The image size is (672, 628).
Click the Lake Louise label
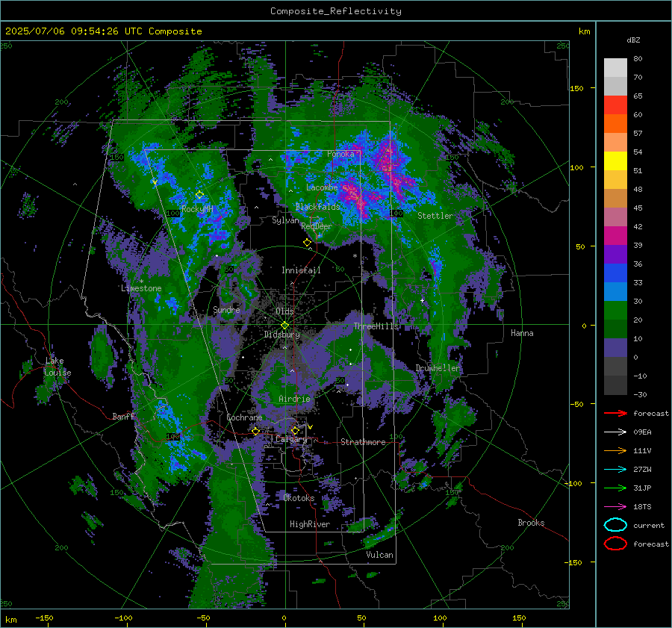[x=58, y=367]
